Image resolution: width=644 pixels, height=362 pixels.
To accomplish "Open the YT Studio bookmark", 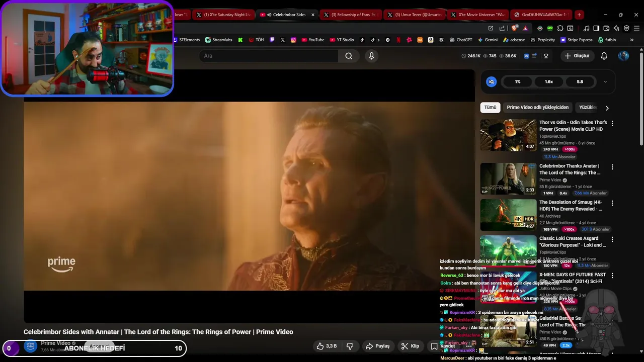I will click(342, 40).
